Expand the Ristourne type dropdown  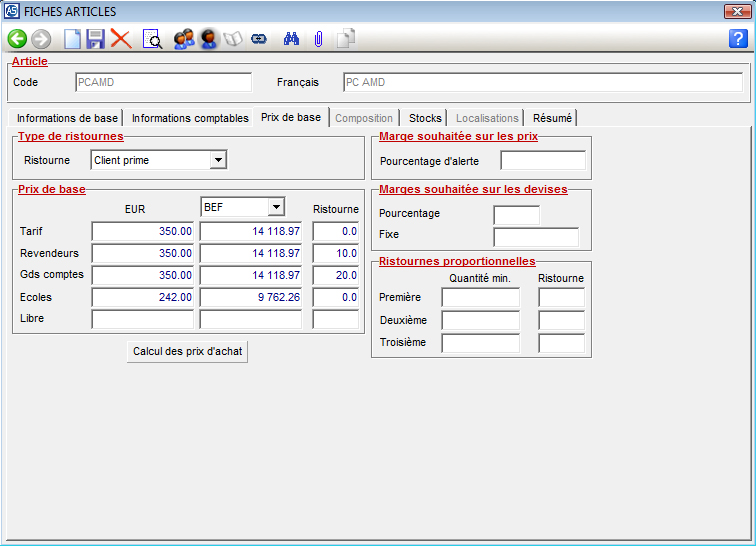[x=218, y=160]
